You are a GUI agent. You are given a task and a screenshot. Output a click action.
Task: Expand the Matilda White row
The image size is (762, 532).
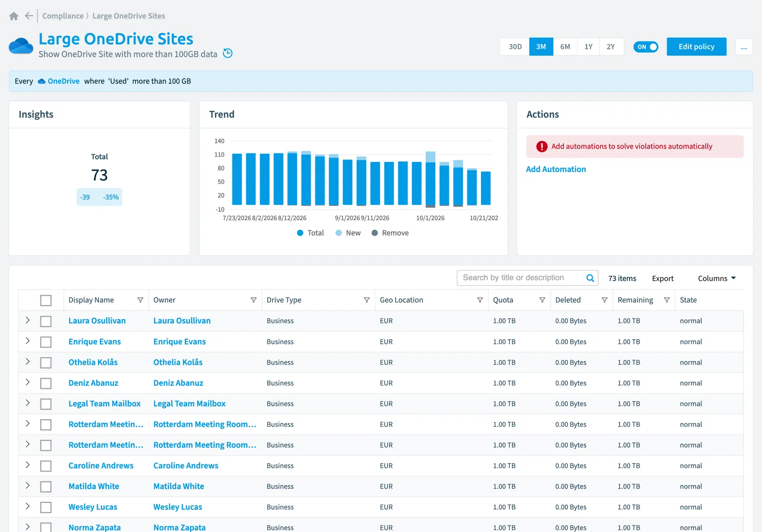pyautogui.click(x=28, y=486)
